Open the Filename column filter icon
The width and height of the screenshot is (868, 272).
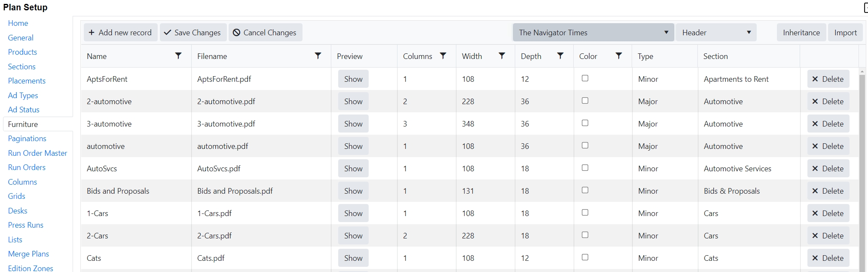[318, 56]
